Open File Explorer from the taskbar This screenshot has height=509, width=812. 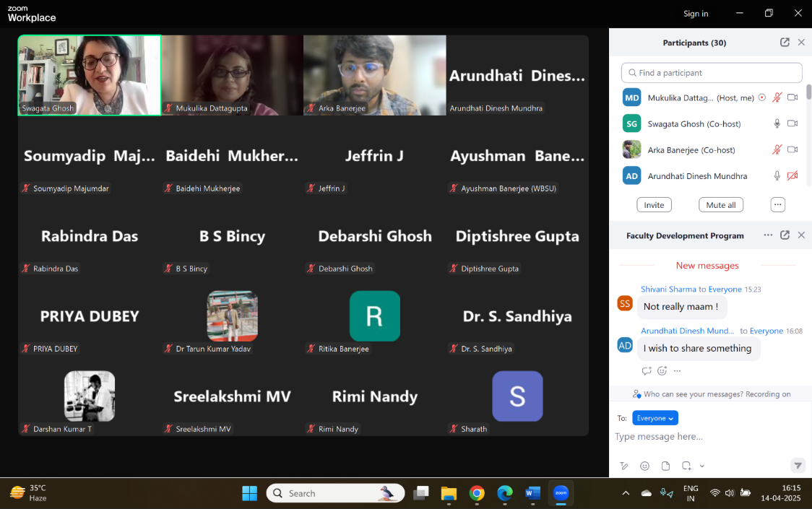[x=449, y=493]
